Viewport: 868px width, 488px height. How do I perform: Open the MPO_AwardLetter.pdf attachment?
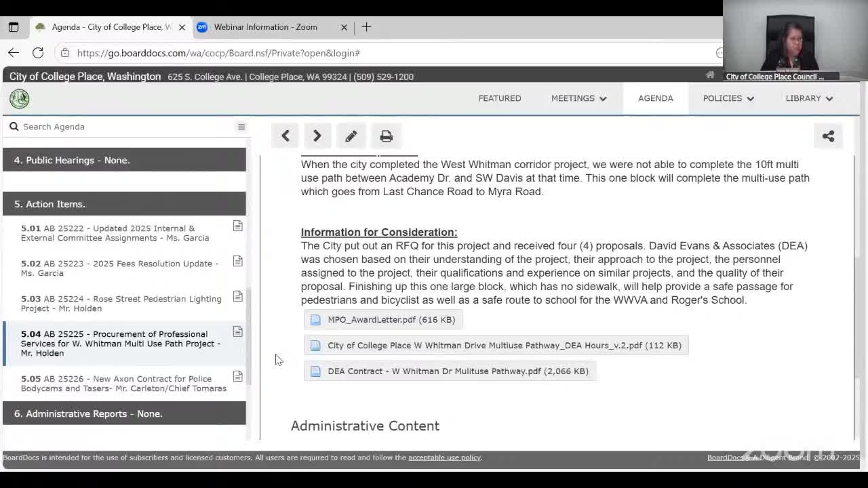click(x=391, y=320)
